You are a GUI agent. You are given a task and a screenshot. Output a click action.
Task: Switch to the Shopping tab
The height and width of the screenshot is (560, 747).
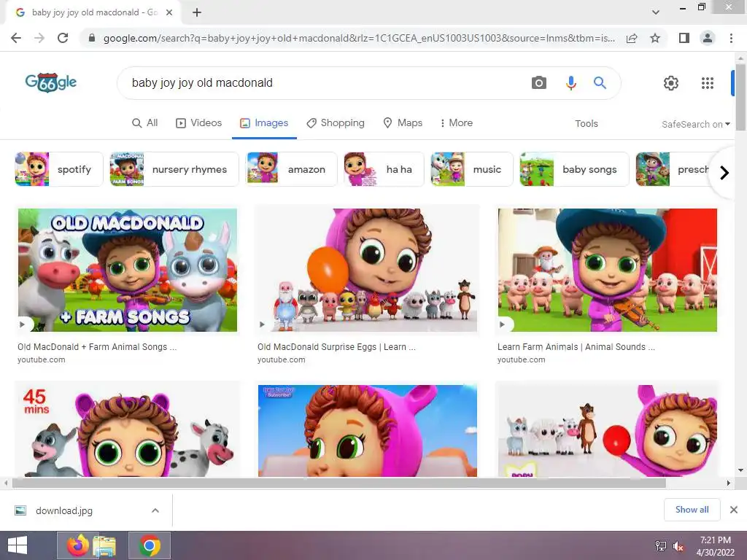coord(336,122)
